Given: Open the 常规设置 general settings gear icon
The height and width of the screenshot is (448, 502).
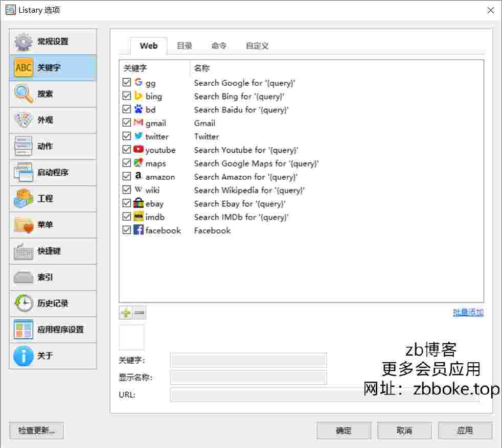Looking at the screenshot, I should [24, 41].
